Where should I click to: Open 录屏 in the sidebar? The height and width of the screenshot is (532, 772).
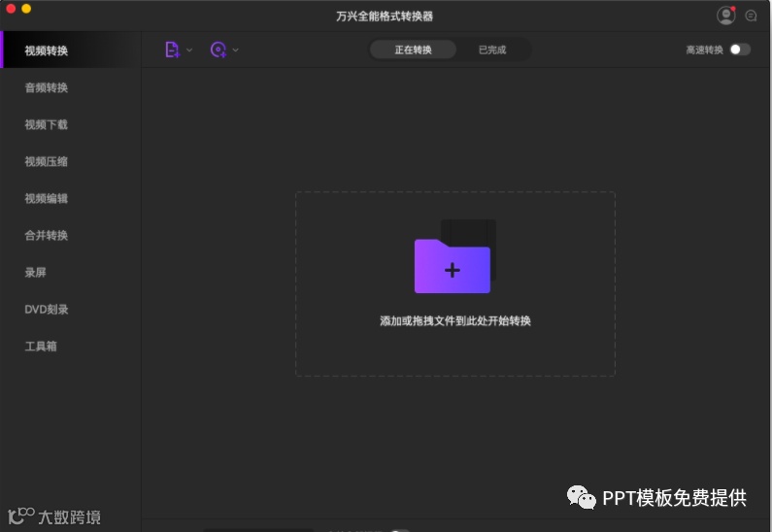(36, 272)
